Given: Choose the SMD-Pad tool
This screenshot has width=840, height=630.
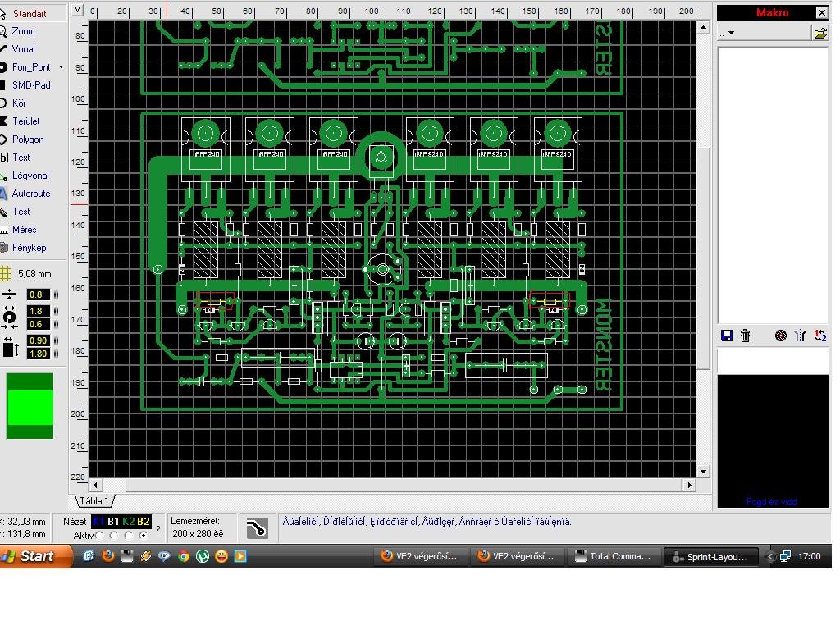Looking at the screenshot, I should 32,85.
